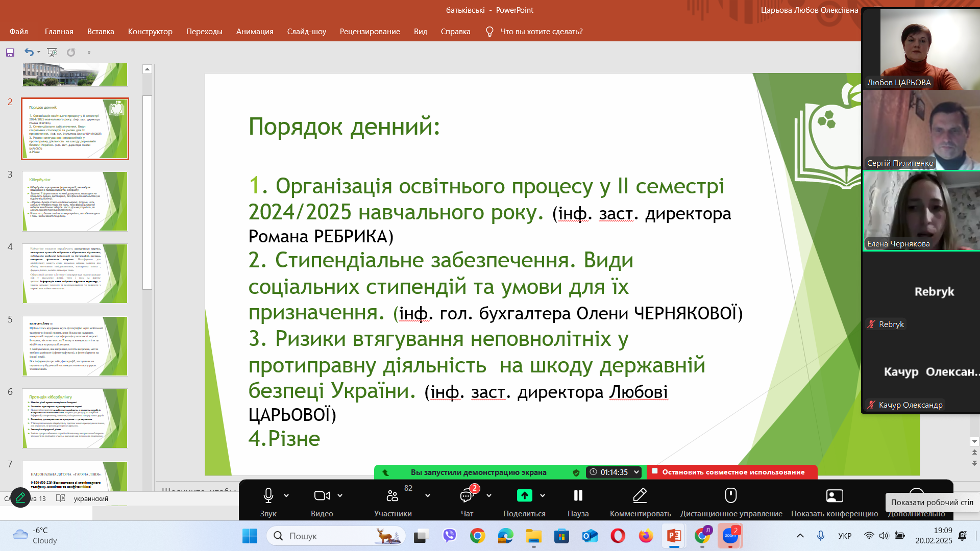Open the Анимация ribbon tab
Image resolution: width=980 pixels, height=551 pixels.
coord(255,32)
